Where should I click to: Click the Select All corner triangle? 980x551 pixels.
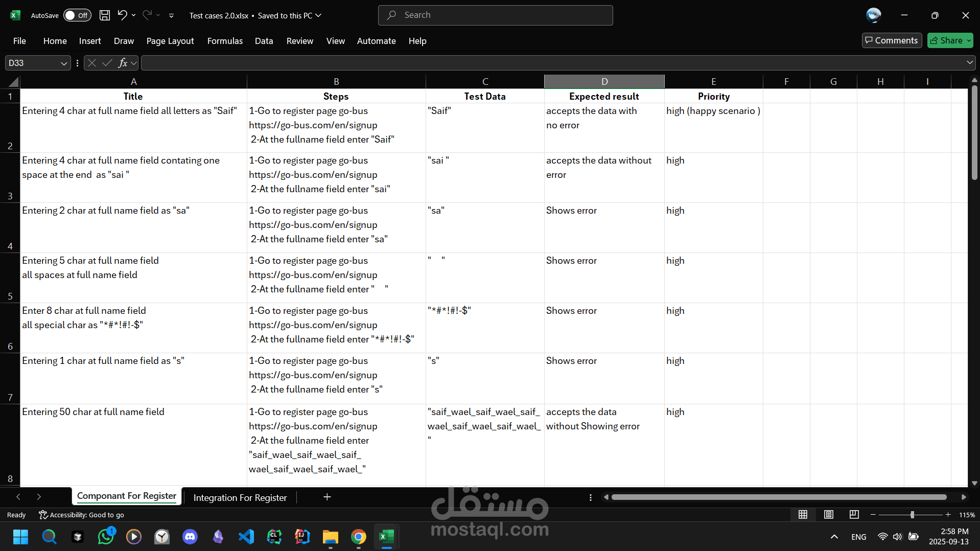14,82
